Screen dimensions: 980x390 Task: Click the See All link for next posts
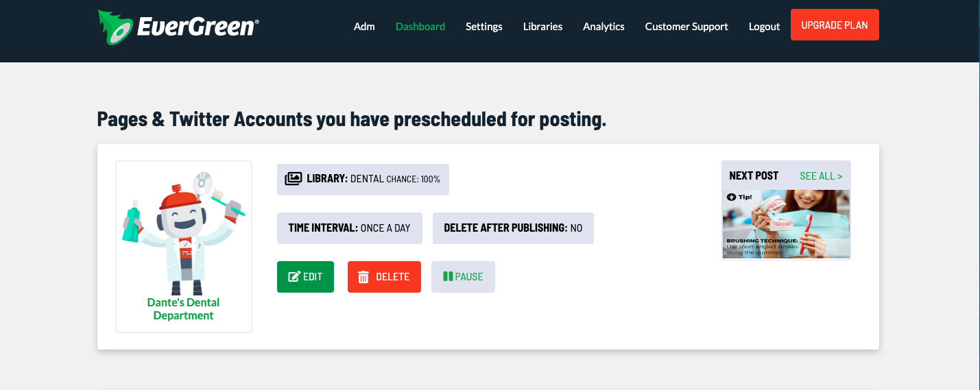click(x=821, y=176)
